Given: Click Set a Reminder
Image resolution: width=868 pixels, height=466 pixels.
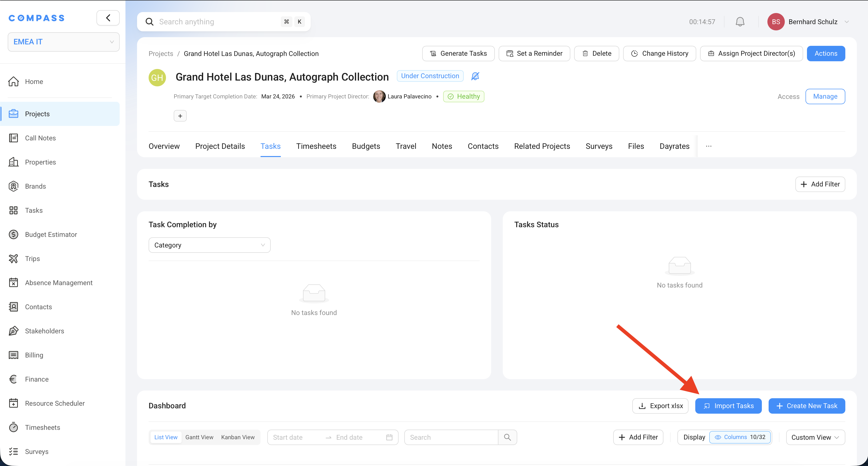Looking at the screenshot, I should pos(534,54).
